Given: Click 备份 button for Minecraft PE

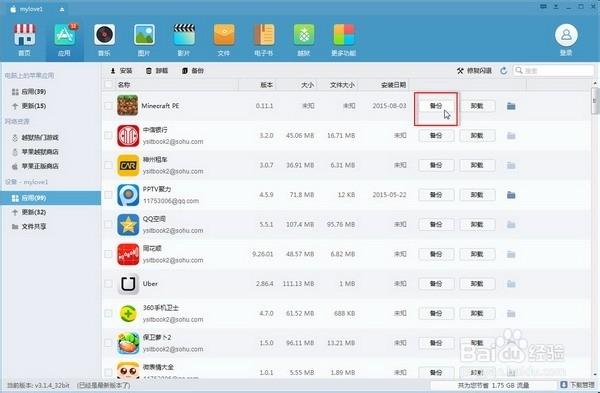Looking at the screenshot, I should tap(436, 106).
